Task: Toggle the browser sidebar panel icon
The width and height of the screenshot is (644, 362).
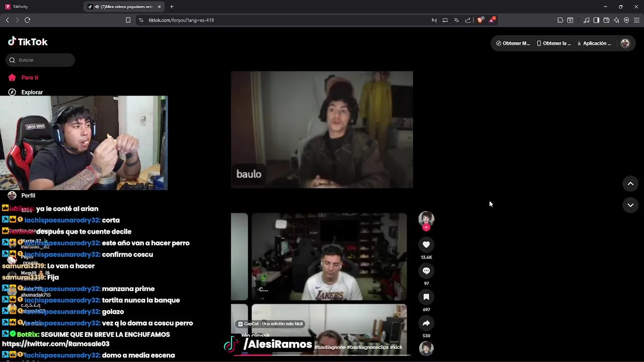Action: pos(596,20)
